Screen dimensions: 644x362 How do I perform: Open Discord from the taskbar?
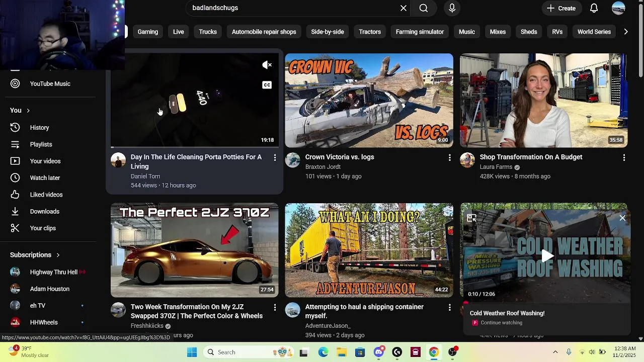pyautogui.click(x=379, y=352)
